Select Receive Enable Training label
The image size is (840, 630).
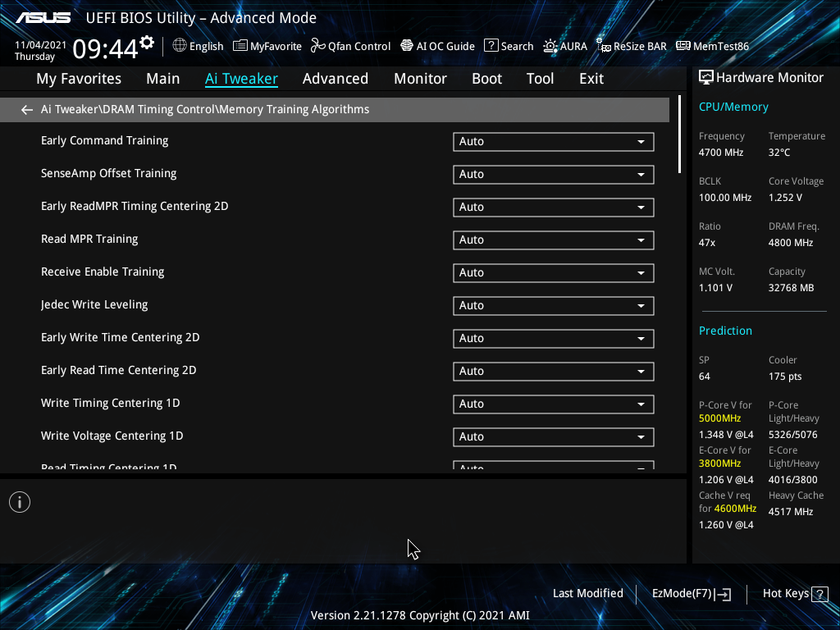tap(103, 272)
